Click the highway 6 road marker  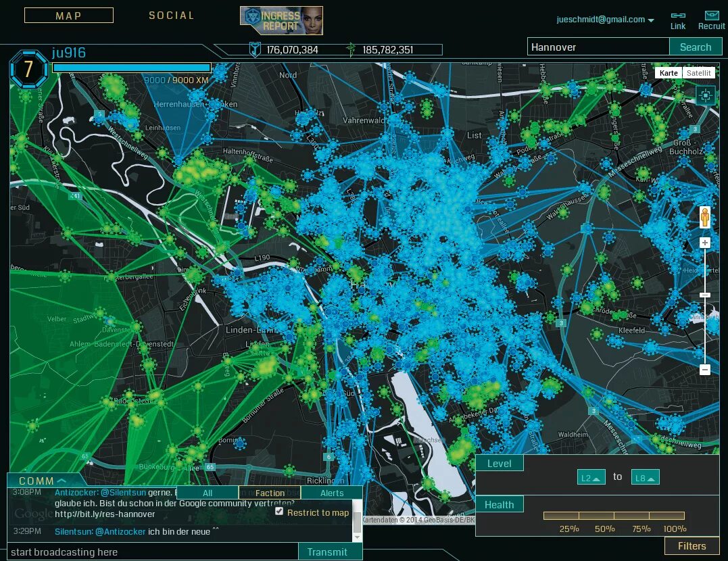(x=329, y=457)
